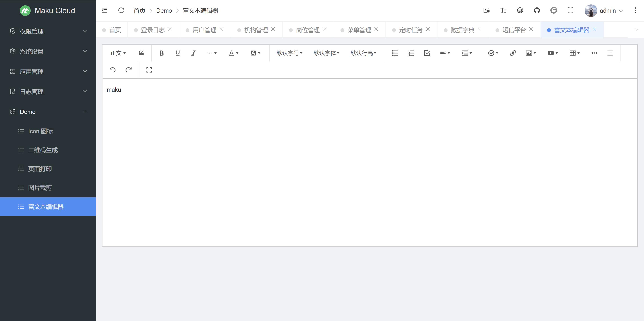
Task: Open the 二维码生成 menu item
Action: pyautogui.click(x=43, y=150)
